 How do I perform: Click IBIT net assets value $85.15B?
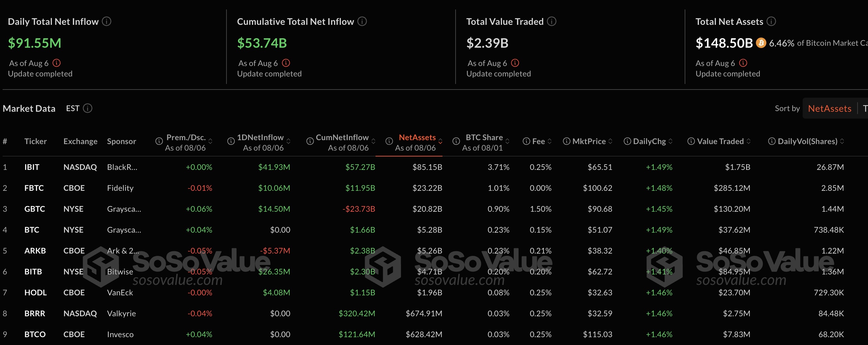427,167
